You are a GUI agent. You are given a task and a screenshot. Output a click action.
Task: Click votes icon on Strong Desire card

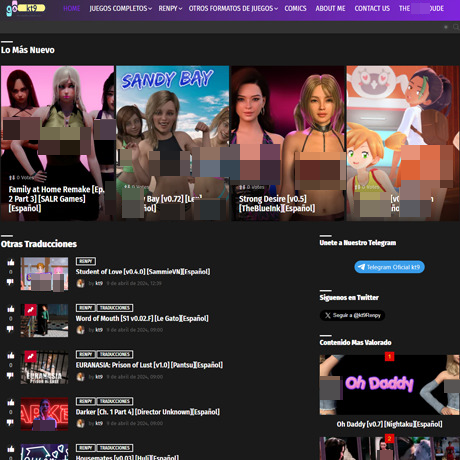click(242, 187)
